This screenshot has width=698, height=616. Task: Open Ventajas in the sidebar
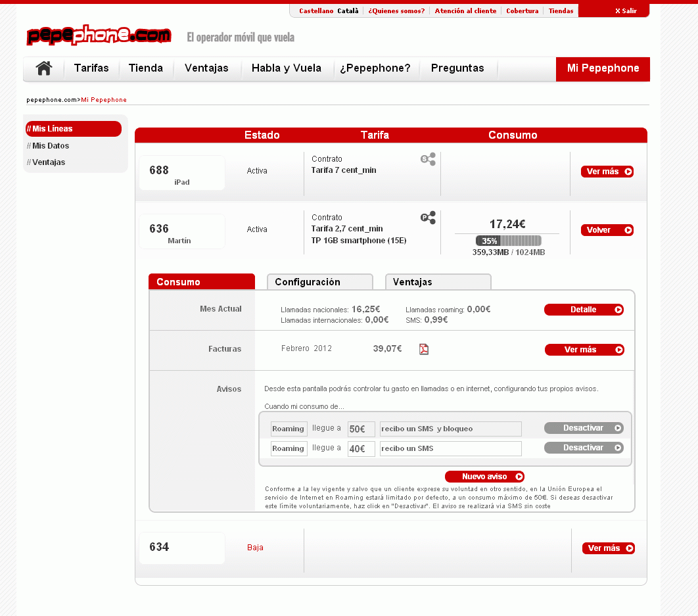tap(46, 162)
